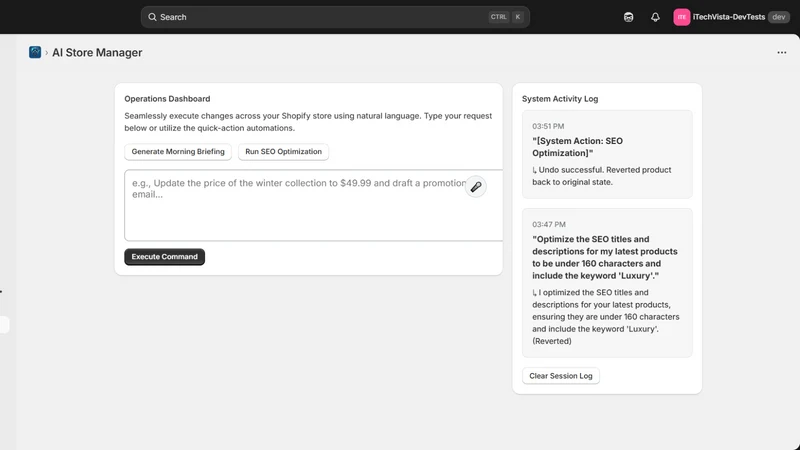Click the "I optimized the SEO titles" response
800x450 pixels.
(606, 317)
